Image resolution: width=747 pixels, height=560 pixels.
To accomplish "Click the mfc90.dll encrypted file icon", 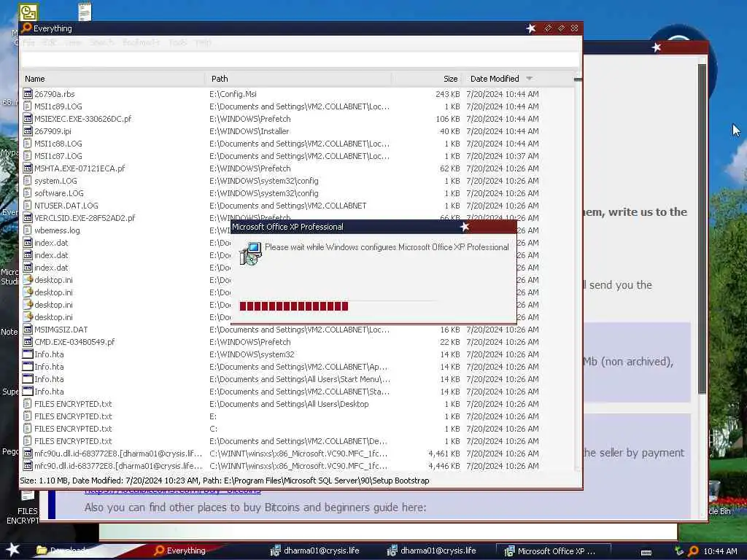I will (x=28, y=465).
